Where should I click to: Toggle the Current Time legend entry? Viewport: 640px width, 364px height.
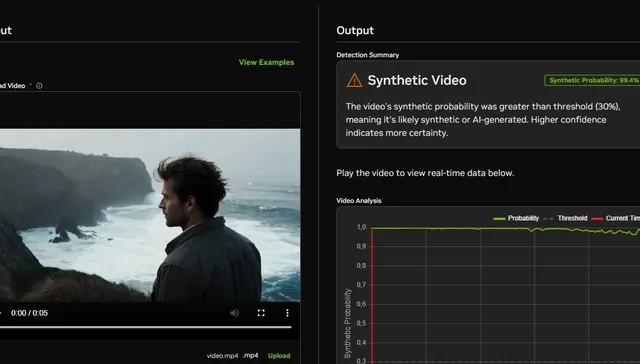click(x=616, y=218)
